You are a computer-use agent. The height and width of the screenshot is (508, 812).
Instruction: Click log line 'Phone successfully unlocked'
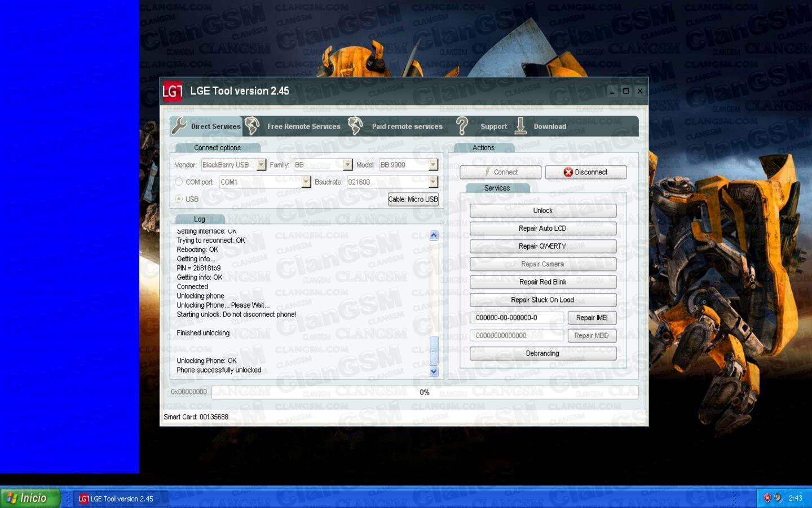point(219,370)
